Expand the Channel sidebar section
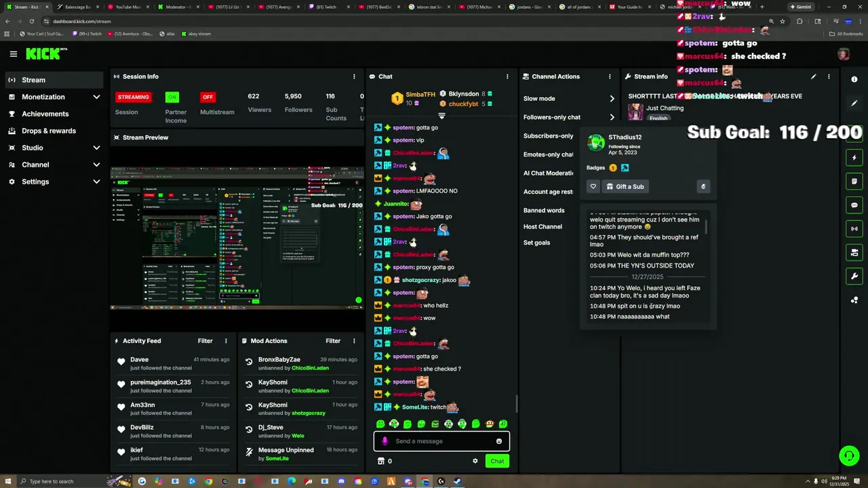This screenshot has height=488, width=868. click(96, 165)
